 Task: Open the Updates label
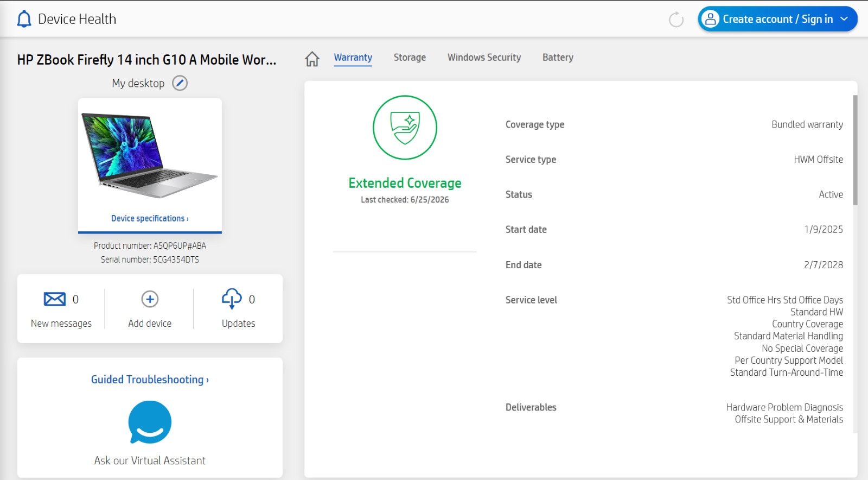238,324
